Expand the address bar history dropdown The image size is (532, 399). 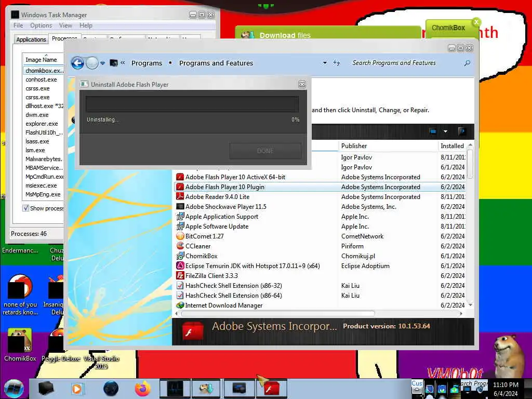(325, 63)
